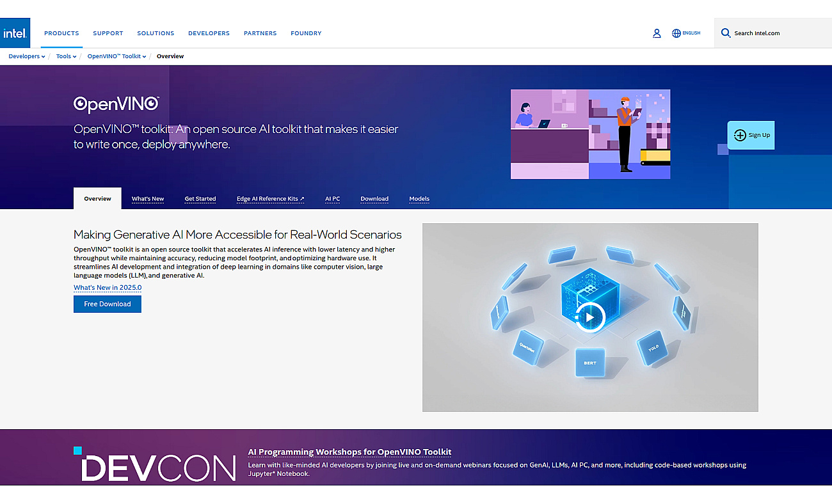
Task: Click the search magnifier icon
Action: point(726,33)
